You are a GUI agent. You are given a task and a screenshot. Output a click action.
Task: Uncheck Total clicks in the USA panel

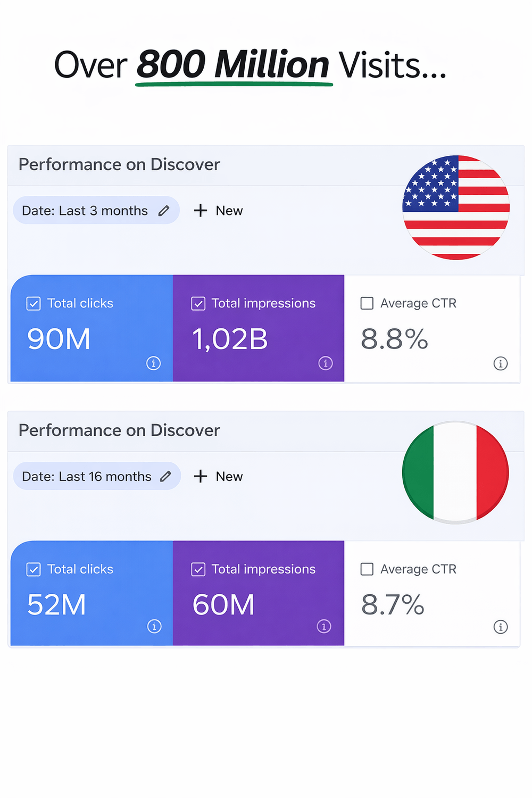click(x=34, y=304)
